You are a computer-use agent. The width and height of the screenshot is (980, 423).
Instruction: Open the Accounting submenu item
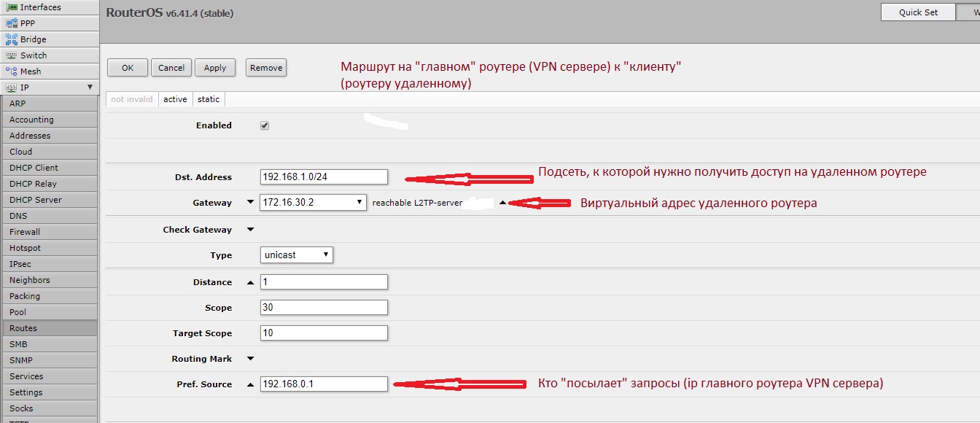pyautogui.click(x=50, y=120)
